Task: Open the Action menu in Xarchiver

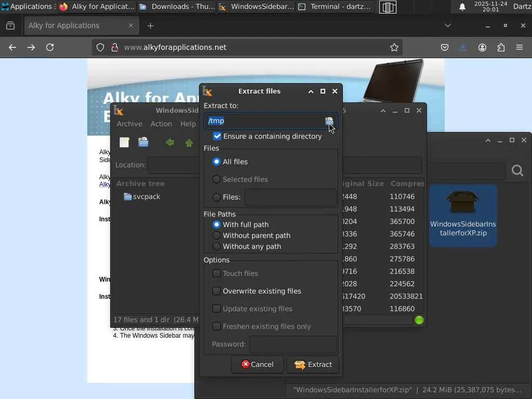Action: click(161, 124)
